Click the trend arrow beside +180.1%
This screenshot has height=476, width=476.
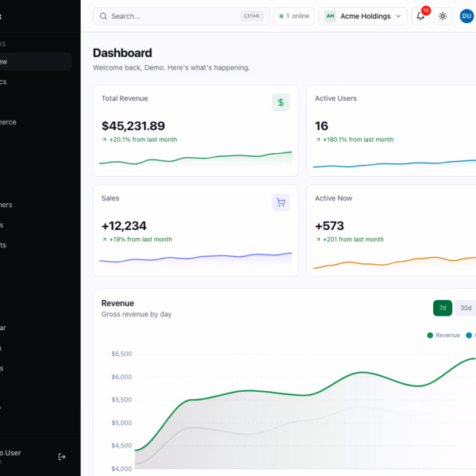tap(318, 140)
